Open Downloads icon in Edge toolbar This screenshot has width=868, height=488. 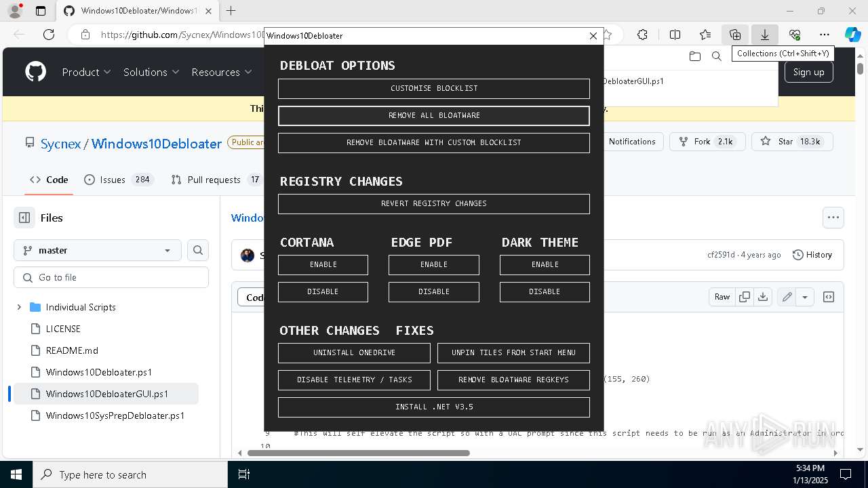click(765, 35)
